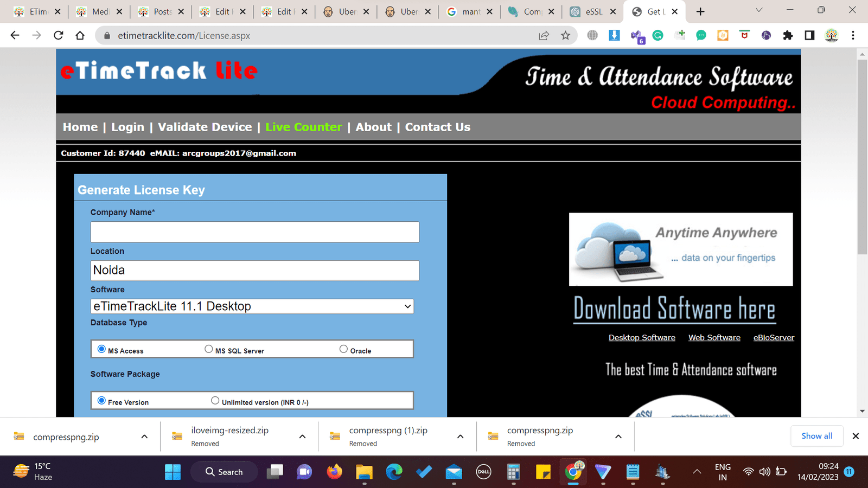Click Show all downloads button

coord(816,436)
